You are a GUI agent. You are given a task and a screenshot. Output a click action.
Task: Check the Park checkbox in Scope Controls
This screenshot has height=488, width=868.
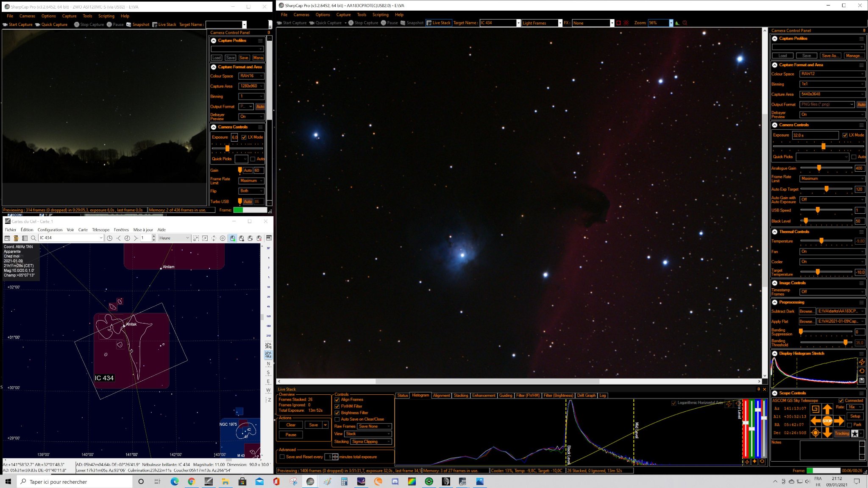coord(849,425)
